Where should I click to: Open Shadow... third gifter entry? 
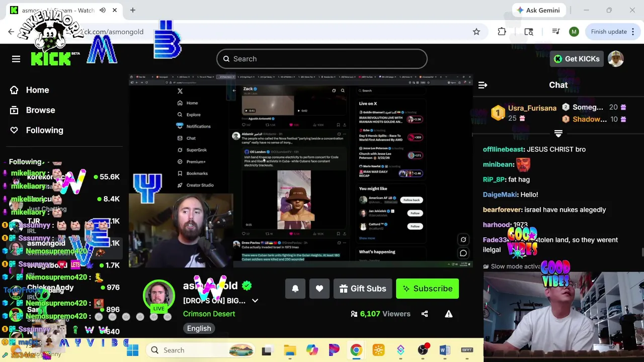point(589,119)
